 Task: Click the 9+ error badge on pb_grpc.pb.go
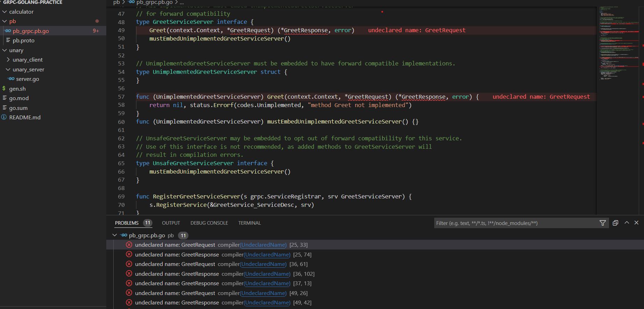96,31
